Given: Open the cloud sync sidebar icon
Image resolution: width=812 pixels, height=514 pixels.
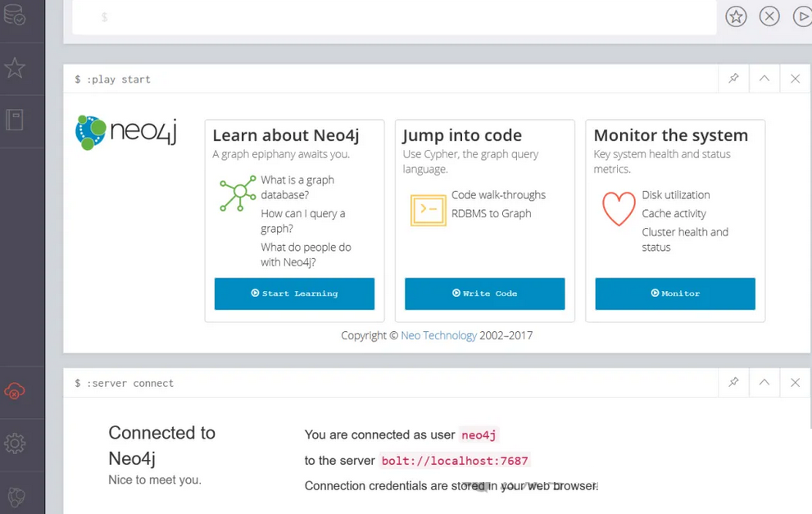Looking at the screenshot, I should pyautogui.click(x=15, y=392).
